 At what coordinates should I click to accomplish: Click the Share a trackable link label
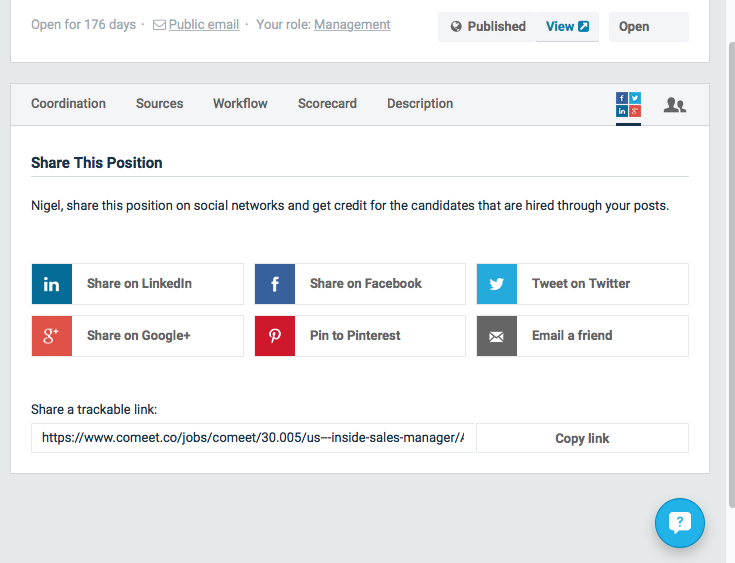pyautogui.click(x=94, y=410)
